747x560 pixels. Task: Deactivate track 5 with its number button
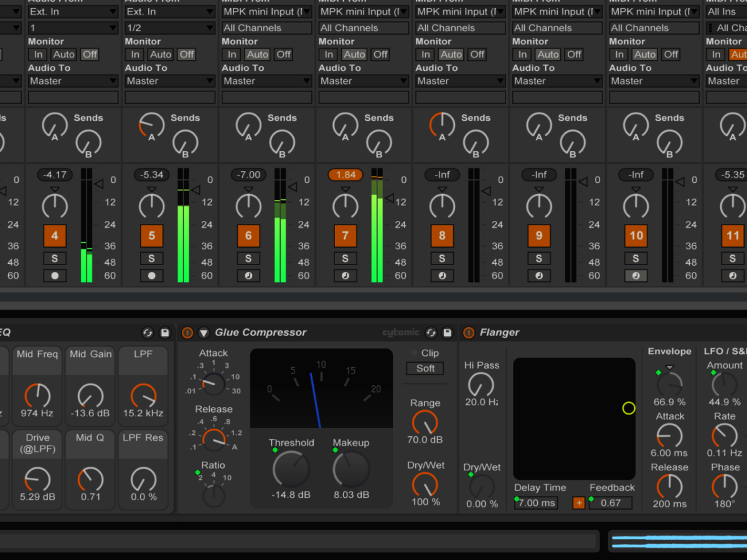coord(151,236)
